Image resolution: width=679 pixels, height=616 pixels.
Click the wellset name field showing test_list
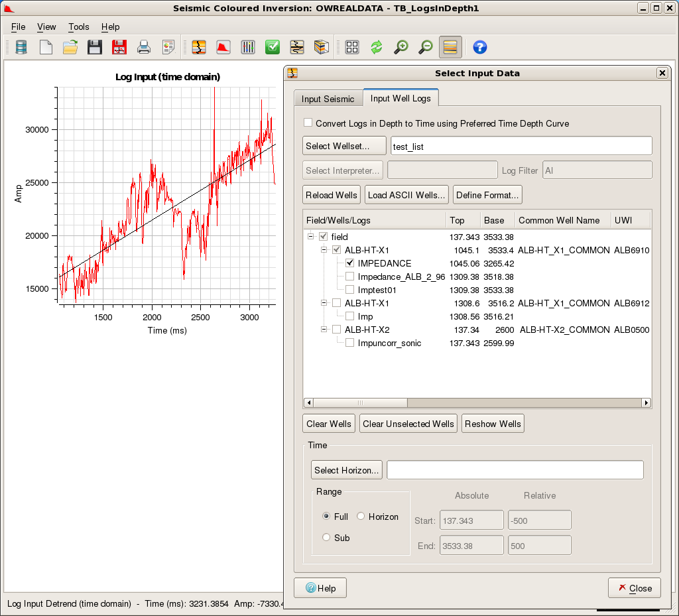click(x=521, y=146)
